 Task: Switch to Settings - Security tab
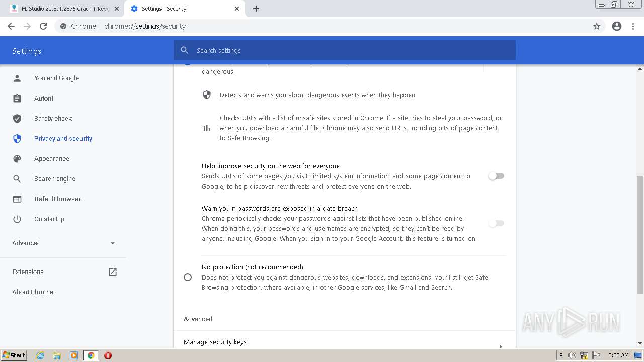(185, 9)
